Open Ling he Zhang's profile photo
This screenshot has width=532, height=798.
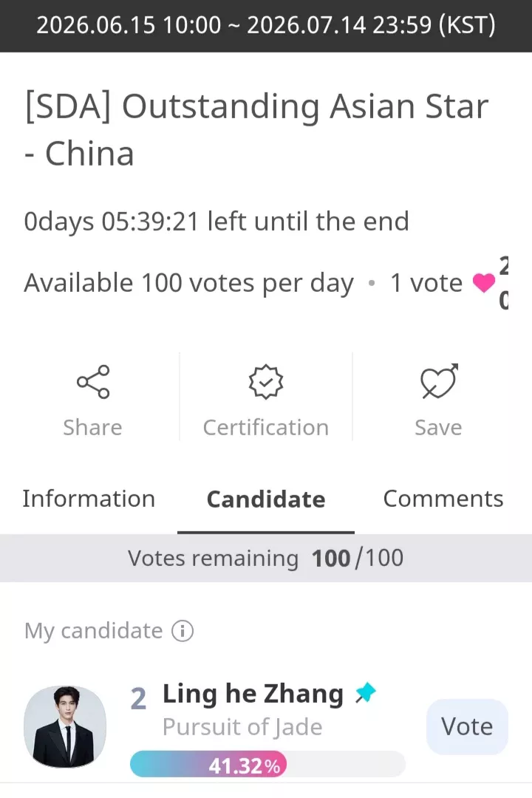click(65, 727)
